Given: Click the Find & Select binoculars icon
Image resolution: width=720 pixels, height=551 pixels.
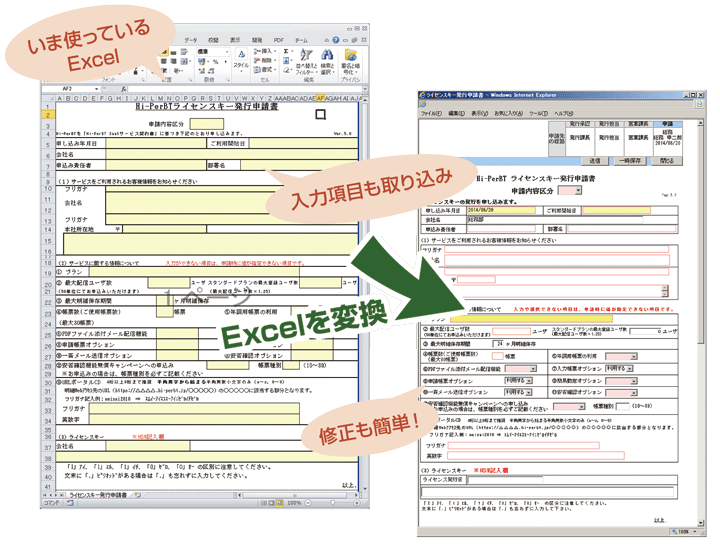Looking at the screenshot, I should [x=327, y=55].
